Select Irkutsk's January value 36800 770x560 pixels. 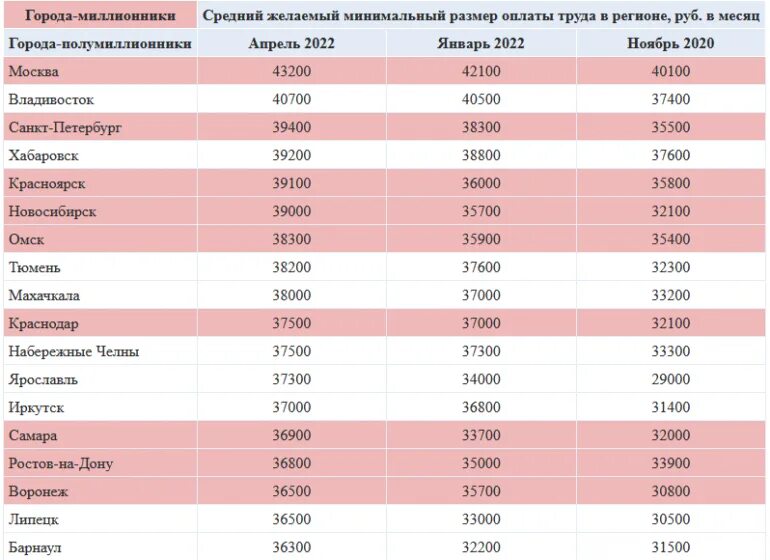click(x=481, y=407)
